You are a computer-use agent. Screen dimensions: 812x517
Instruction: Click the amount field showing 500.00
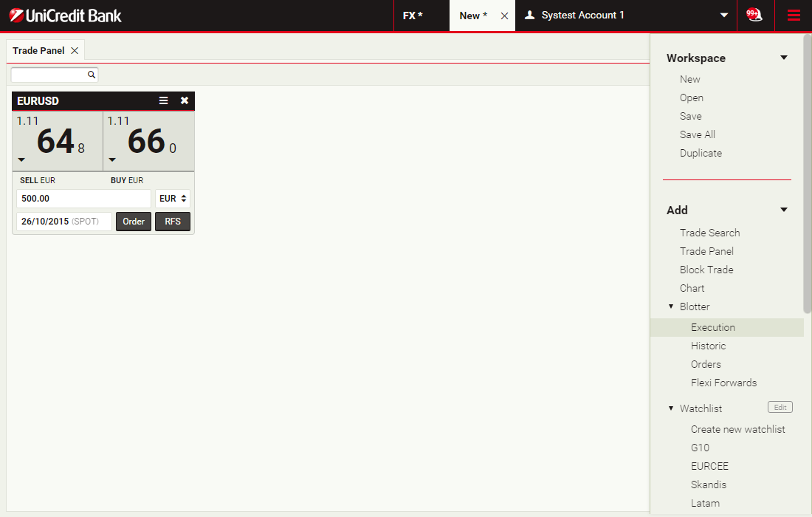pyautogui.click(x=83, y=199)
